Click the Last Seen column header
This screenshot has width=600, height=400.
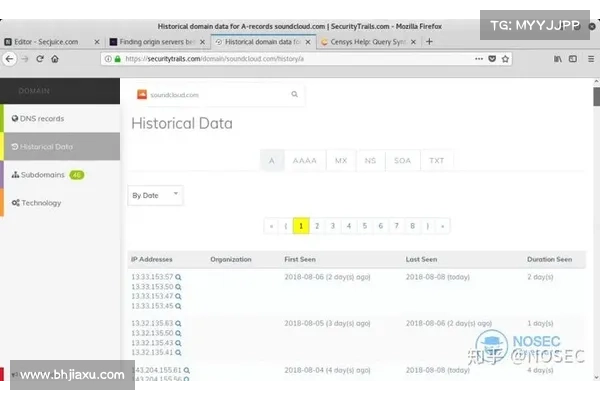pos(421,260)
